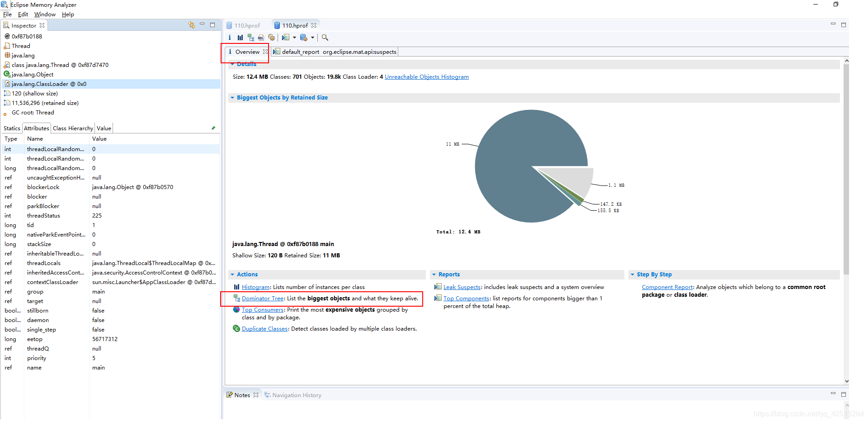Click the Leak Suspects report icon

[438, 287]
